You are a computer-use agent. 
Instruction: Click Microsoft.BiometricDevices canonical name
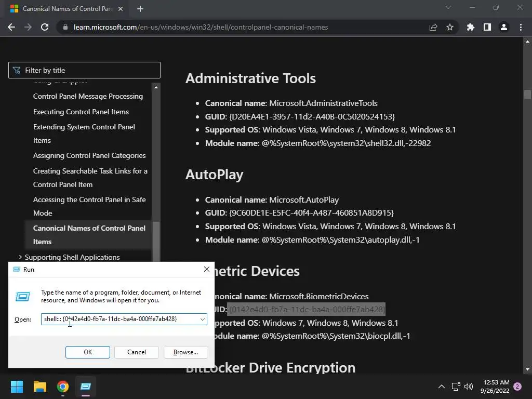(319, 297)
